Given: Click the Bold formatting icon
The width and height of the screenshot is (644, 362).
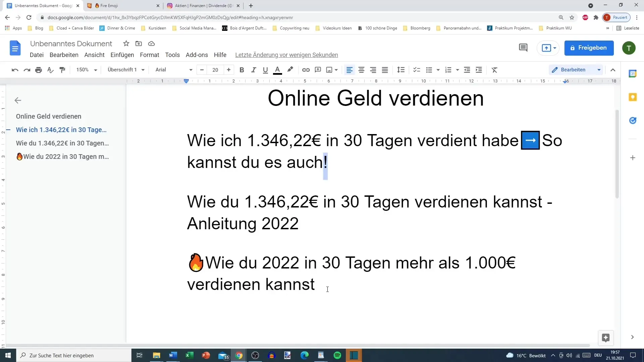Looking at the screenshot, I should pos(243,70).
